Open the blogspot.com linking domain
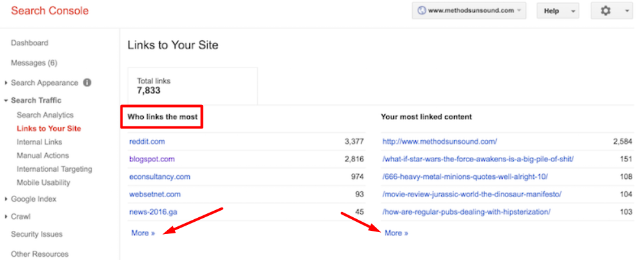The width and height of the screenshot is (644, 260). [x=152, y=159]
